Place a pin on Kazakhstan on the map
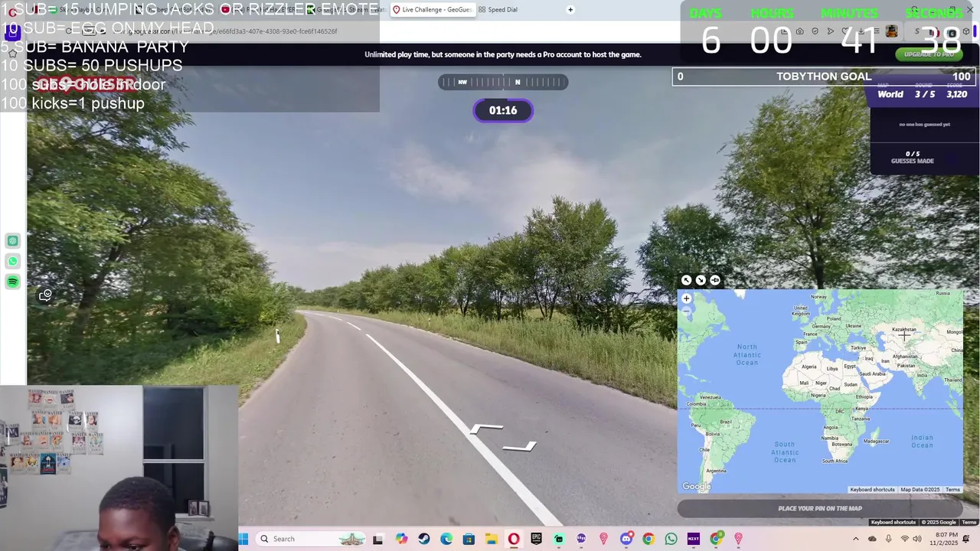This screenshot has width=980, height=551. click(904, 330)
